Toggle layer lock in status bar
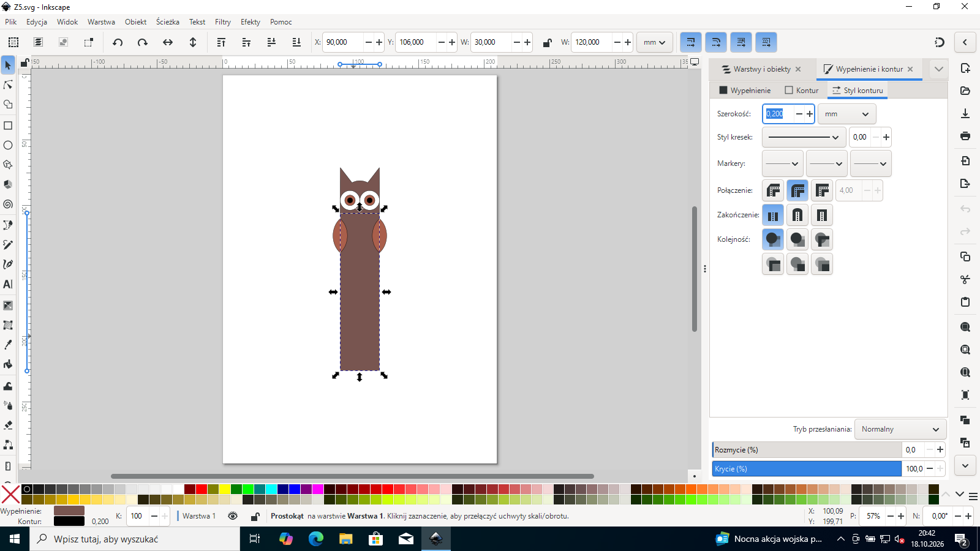 255,516
